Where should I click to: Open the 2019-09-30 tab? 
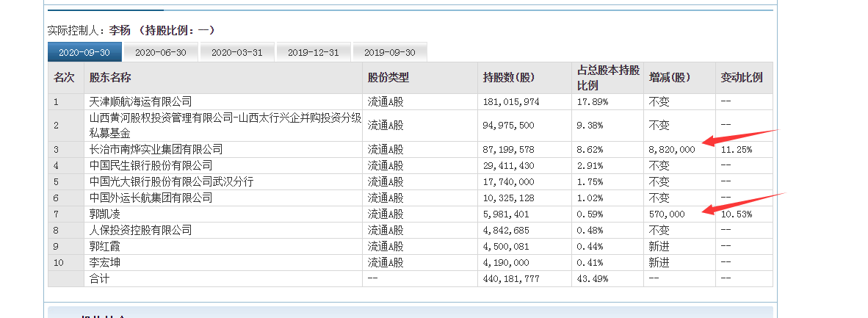point(390,53)
